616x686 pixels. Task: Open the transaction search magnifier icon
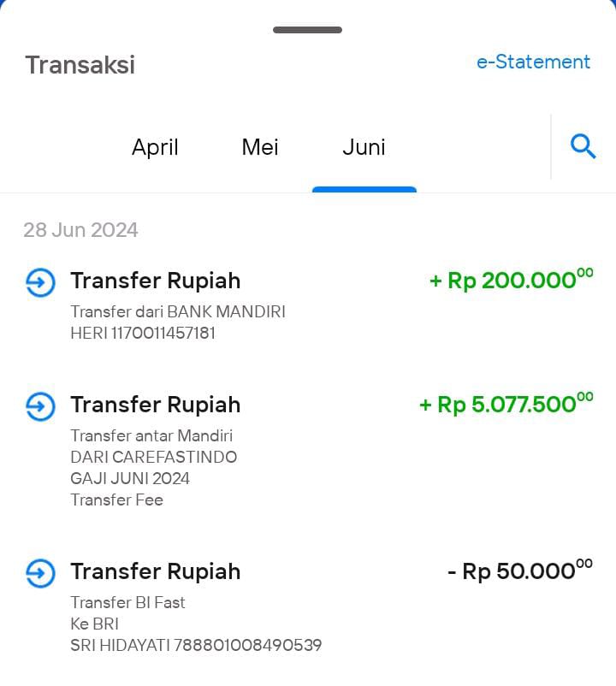pyautogui.click(x=583, y=146)
